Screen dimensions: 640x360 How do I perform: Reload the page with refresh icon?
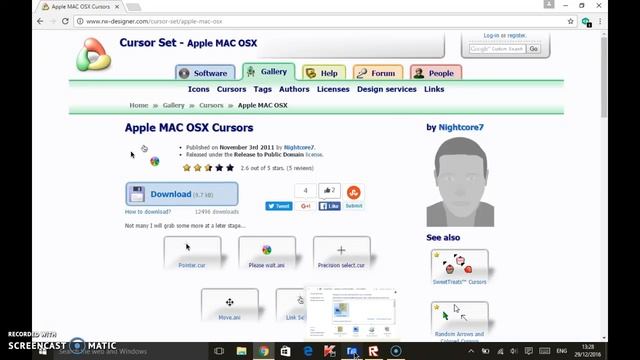point(65,21)
